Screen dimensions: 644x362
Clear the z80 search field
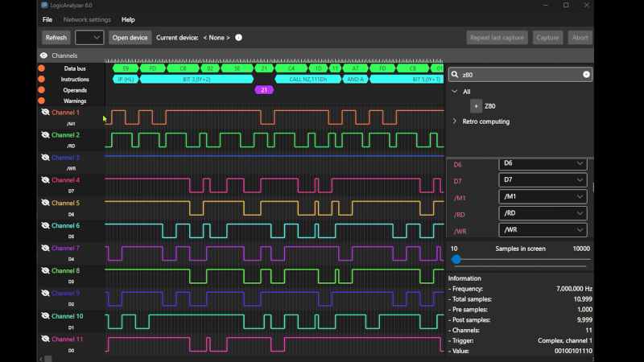coord(586,74)
